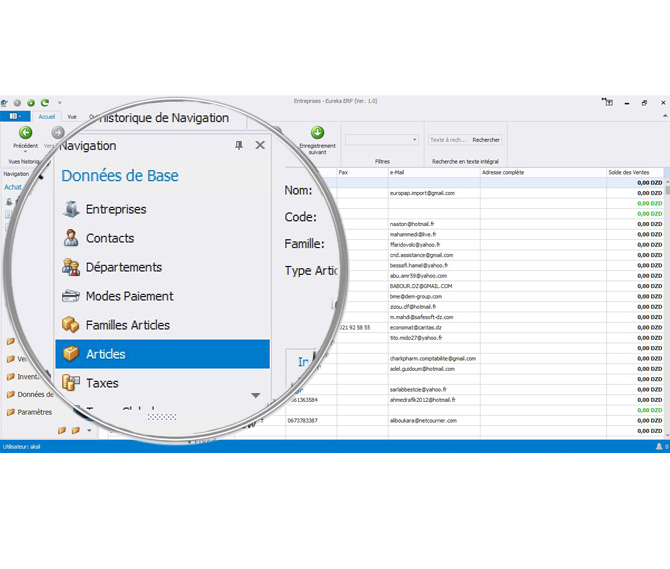Click the cell BABOUR.DZ@GMAIL.COM

[x=434, y=286]
